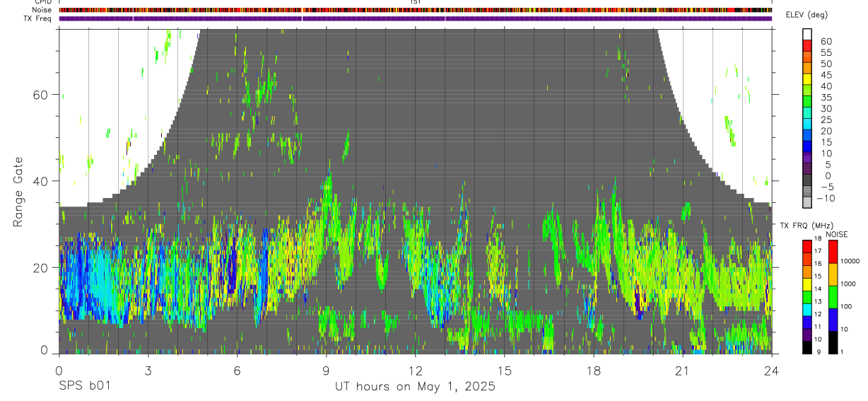The height and width of the screenshot is (401, 868).
Task: Click the ELEV colorbar label "30"
Action: tap(826, 109)
